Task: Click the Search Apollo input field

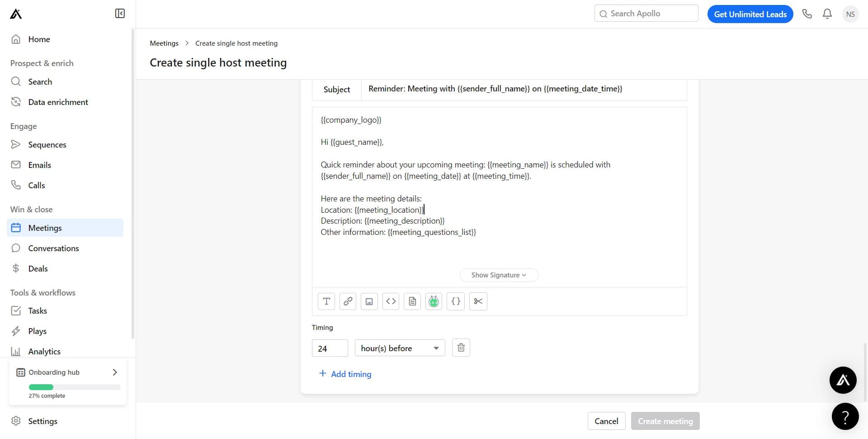Action: (x=646, y=13)
